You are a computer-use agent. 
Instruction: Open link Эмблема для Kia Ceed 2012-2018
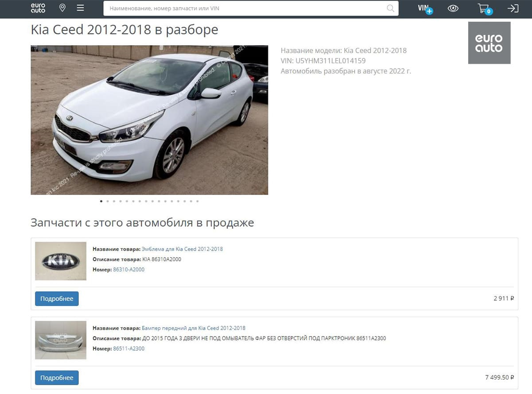tap(182, 249)
